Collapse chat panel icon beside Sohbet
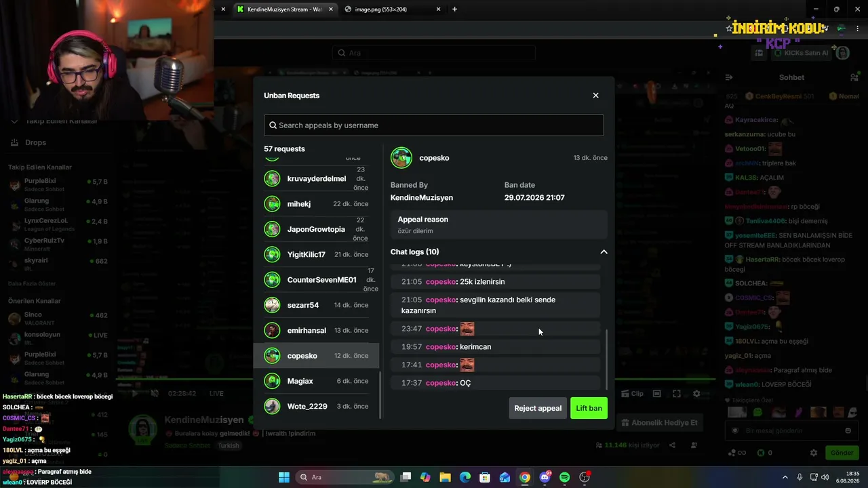 click(728, 78)
